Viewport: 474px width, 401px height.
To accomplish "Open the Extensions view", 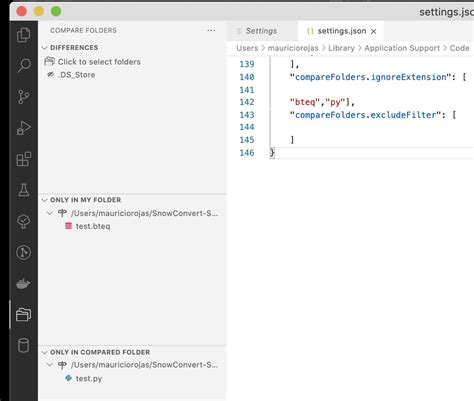I will (23, 159).
